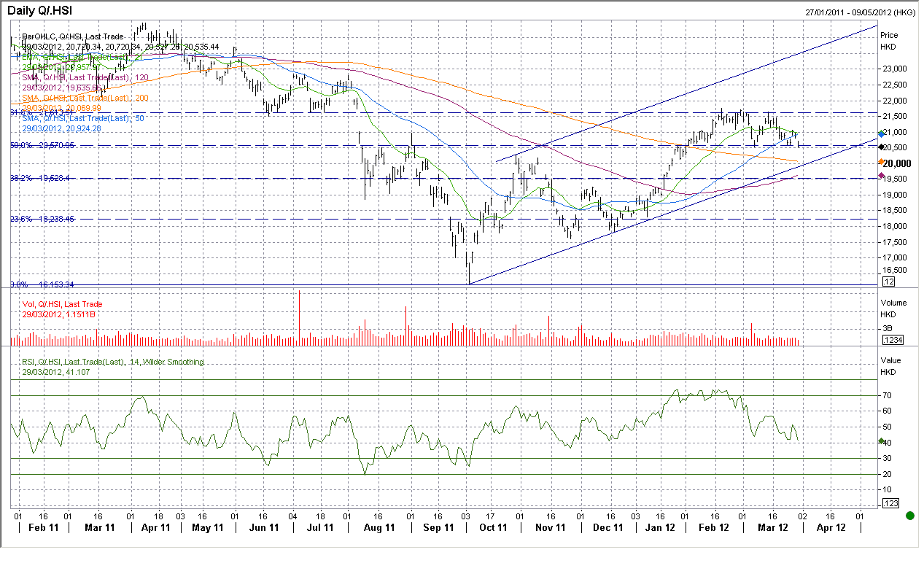Click the purple diamond 120-SMA marker
Image resolution: width=924 pixels, height=582 pixels.
click(881, 176)
